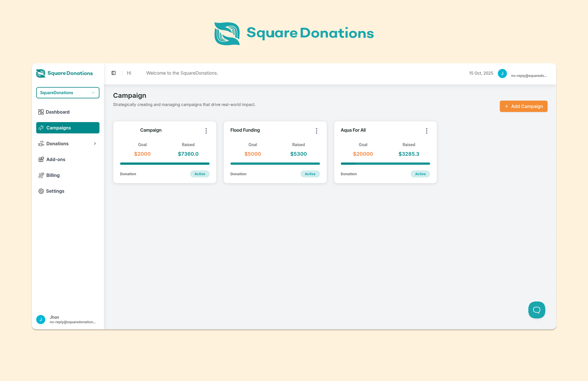Expand the Donations submenu chevron
Image resolution: width=588 pixels, height=381 pixels.
tap(95, 144)
